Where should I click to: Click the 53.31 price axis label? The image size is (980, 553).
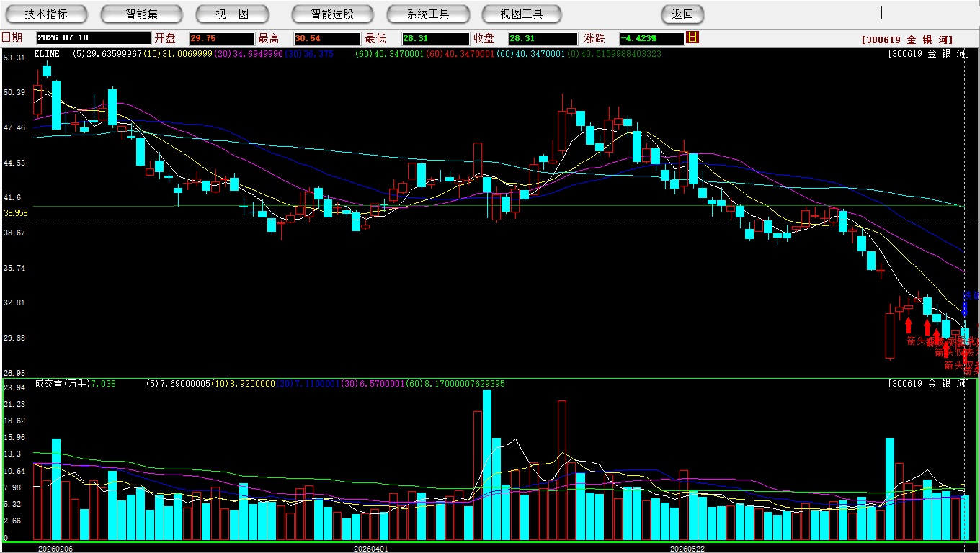(14, 58)
